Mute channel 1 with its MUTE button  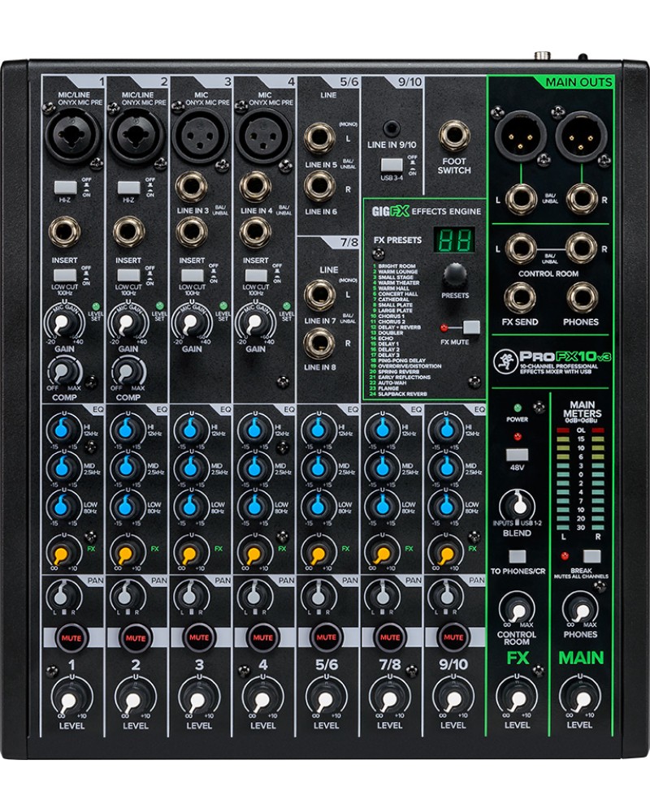(x=71, y=638)
